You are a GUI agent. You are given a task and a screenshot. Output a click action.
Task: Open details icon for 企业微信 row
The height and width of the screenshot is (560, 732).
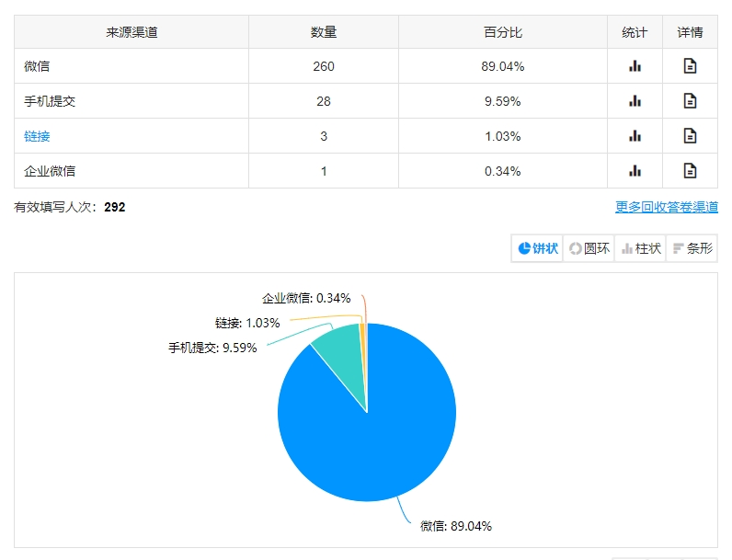[x=690, y=171]
